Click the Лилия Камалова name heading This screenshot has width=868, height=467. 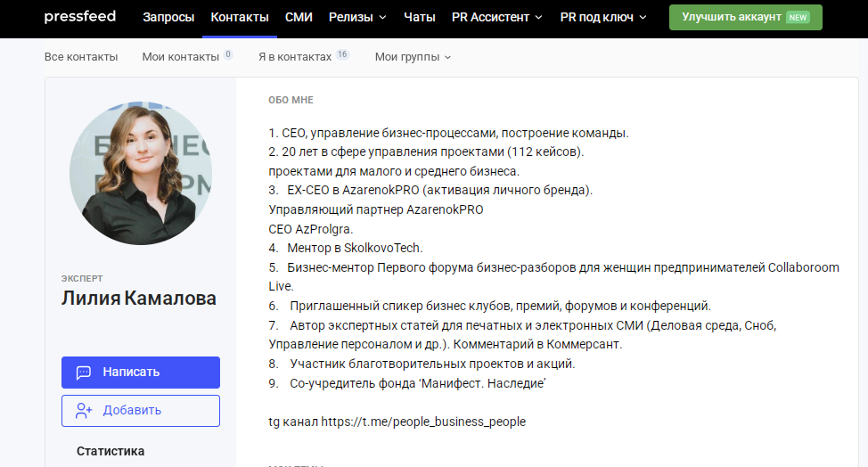(138, 299)
